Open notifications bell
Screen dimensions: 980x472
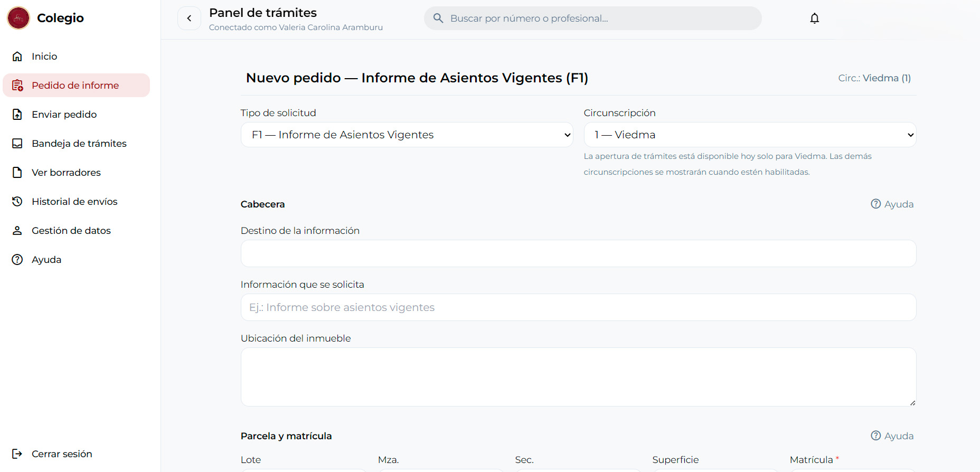pos(814,18)
